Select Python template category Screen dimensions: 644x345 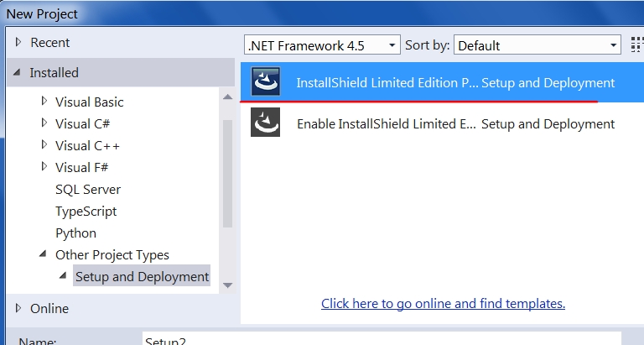tap(76, 233)
